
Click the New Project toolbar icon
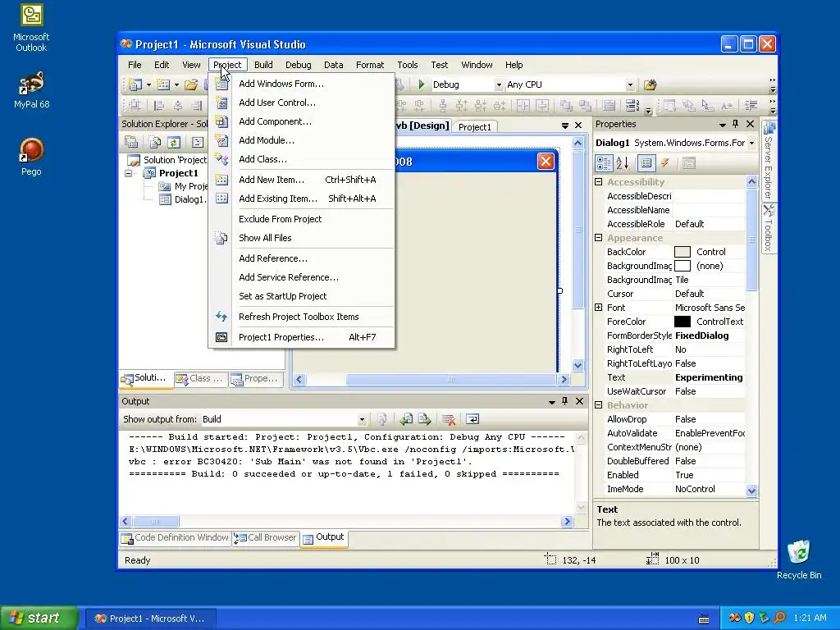coord(135,84)
